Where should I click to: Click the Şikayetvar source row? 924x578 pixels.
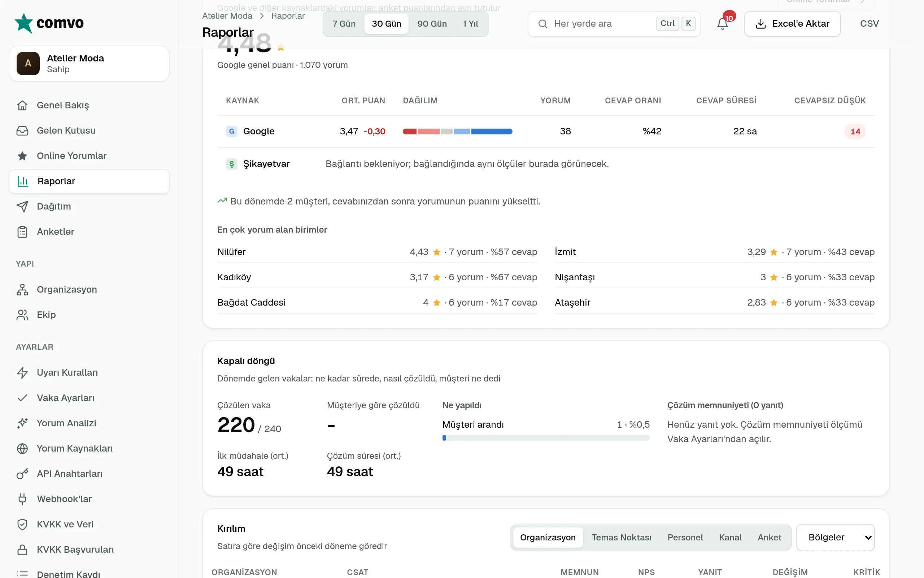pyautogui.click(x=546, y=164)
